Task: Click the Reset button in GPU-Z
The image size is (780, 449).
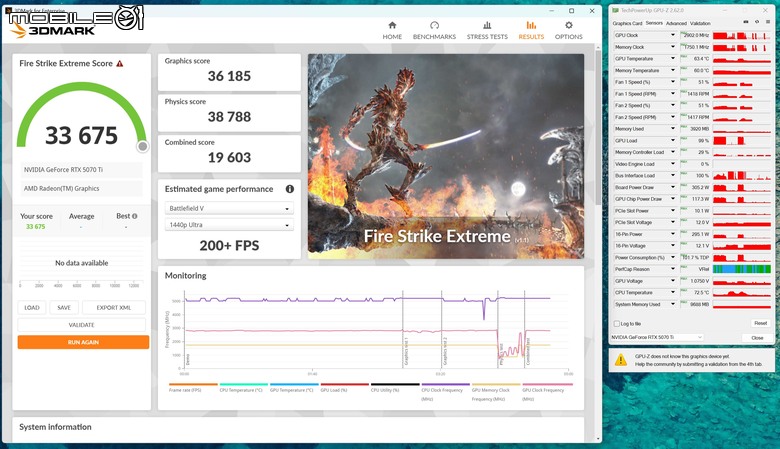Action: tap(760, 323)
